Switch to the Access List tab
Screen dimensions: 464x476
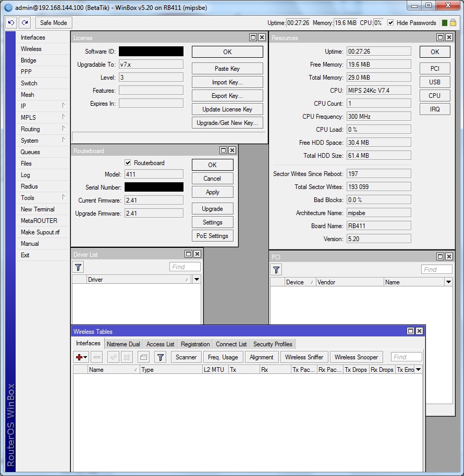pyautogui.click(x=160, y=344)
